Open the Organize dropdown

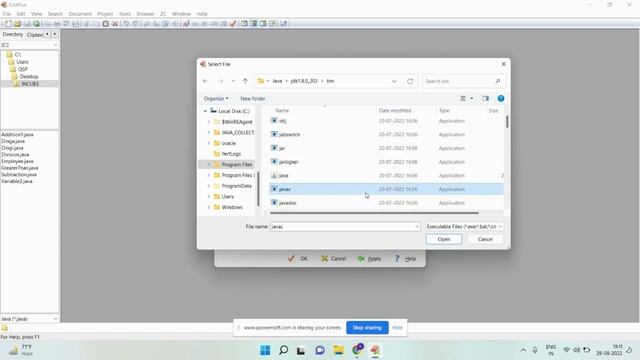[x=216, y=98]
